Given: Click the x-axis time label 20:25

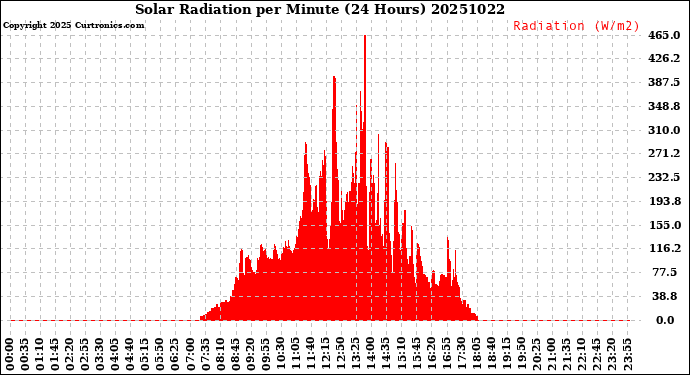Looking at the screenshot, I should [x=537, y=355].
